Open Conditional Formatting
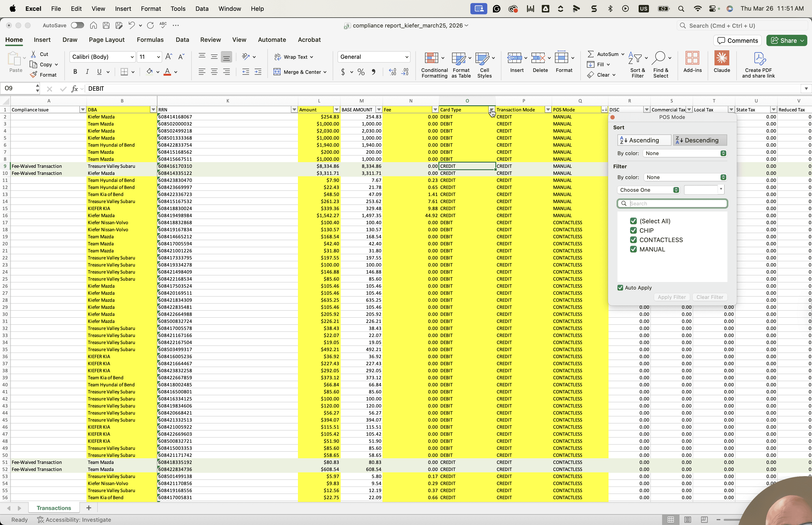The height and width of the screenshot is (525, 812). (434, 65)
